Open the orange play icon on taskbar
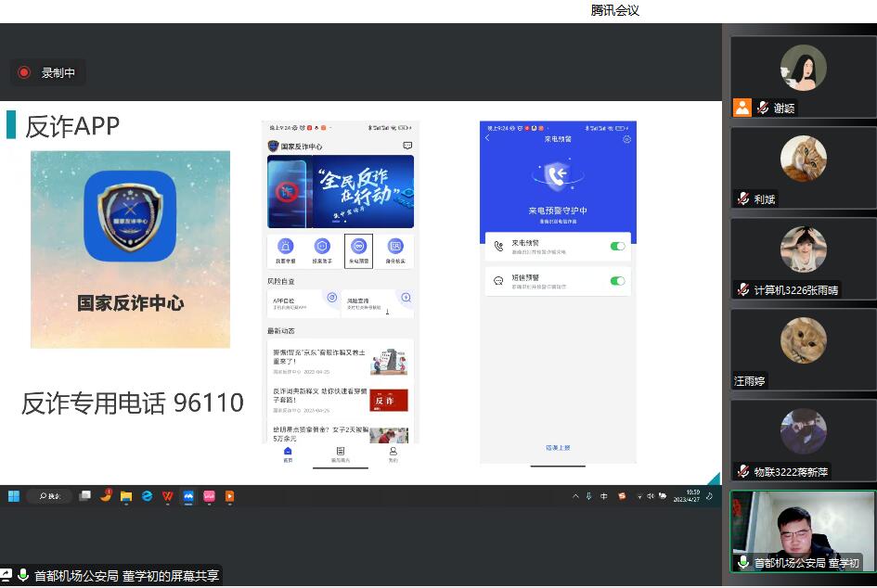877x588 pixels. tap(229, 496)
